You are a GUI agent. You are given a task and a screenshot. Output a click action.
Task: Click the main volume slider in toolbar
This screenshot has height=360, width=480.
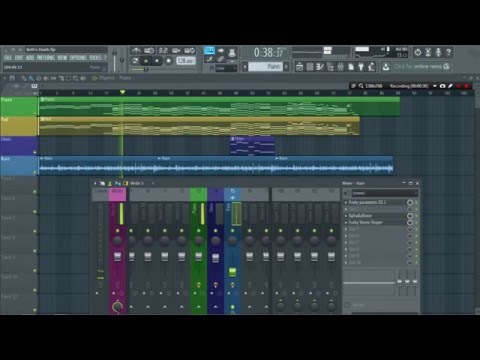point(115,60)
